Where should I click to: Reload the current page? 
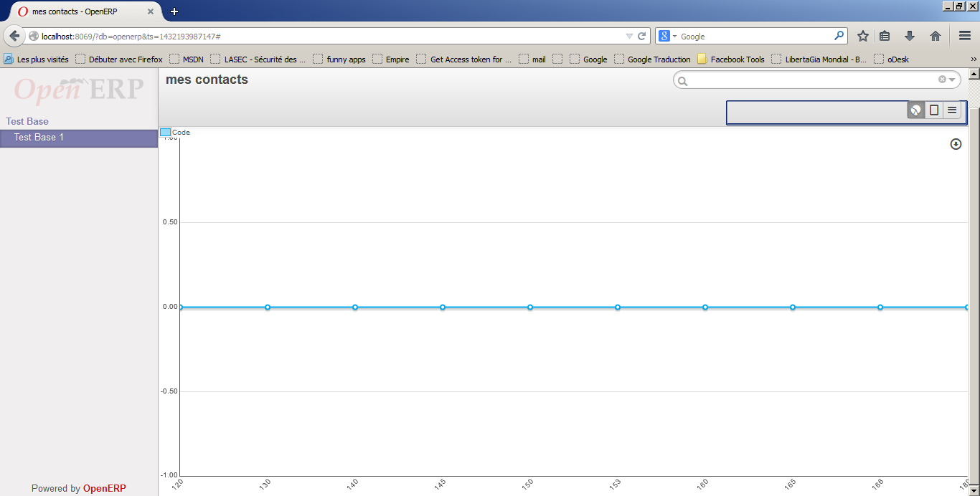pyautogui.click(x=641, y=36)
